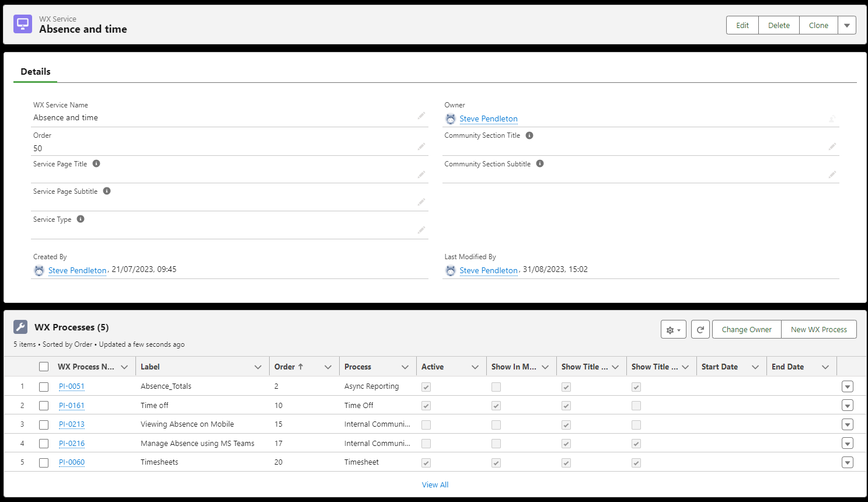Click the New WX Process button
This screenshot has height=502, width=868.
pos(818,330)
